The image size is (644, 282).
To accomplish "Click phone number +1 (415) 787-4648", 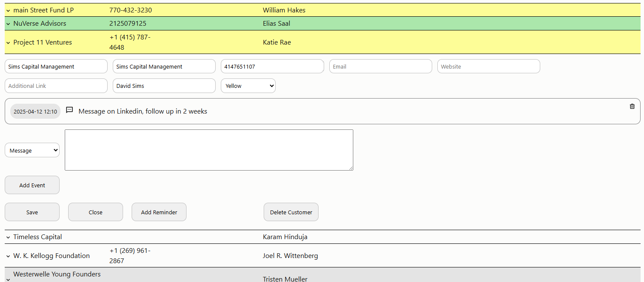I will 130,42.
